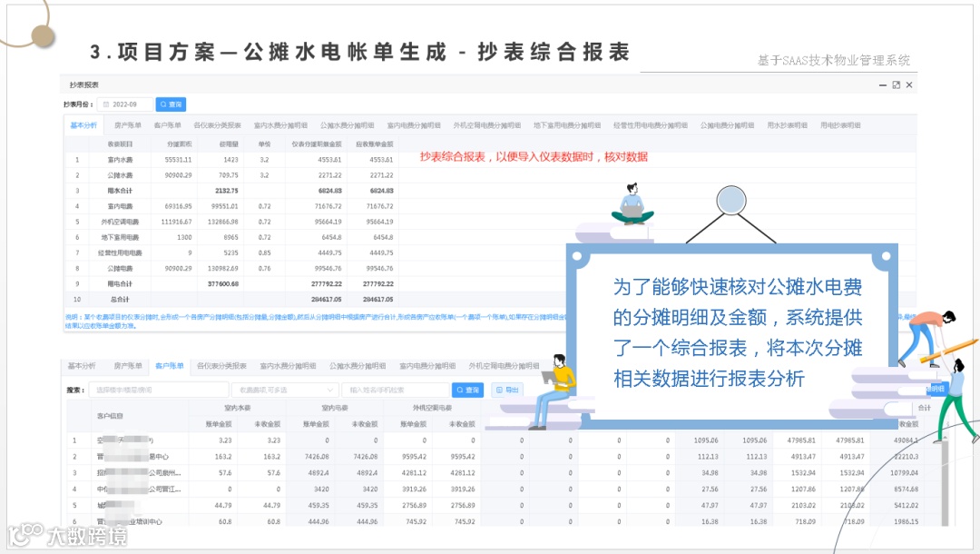Image resolution: width=980 pixels, height=554 pixels.
Task: Click row 2 室内电费 amount 7426.08
Action: coord(318,457)
